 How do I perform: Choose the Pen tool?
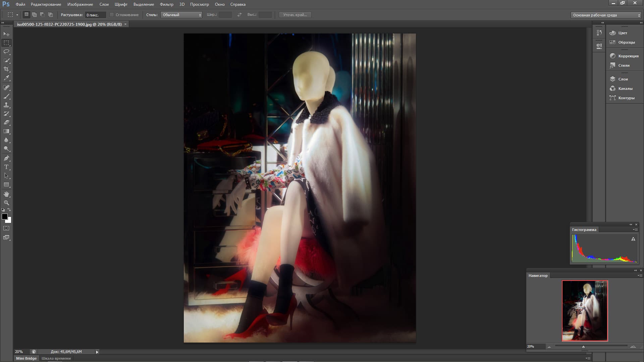coord(6,158)
